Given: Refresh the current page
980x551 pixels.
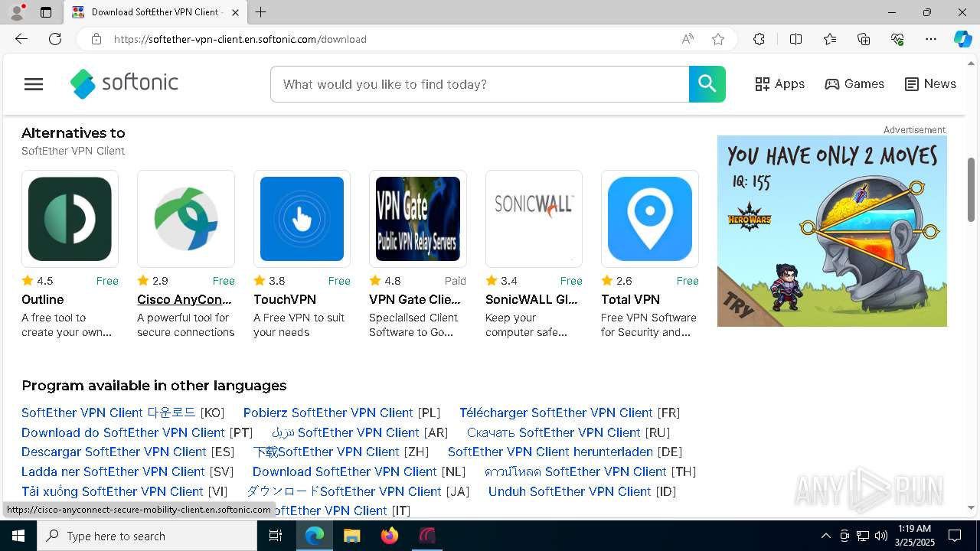Looking at the screenshot, I should pos(55,39).
